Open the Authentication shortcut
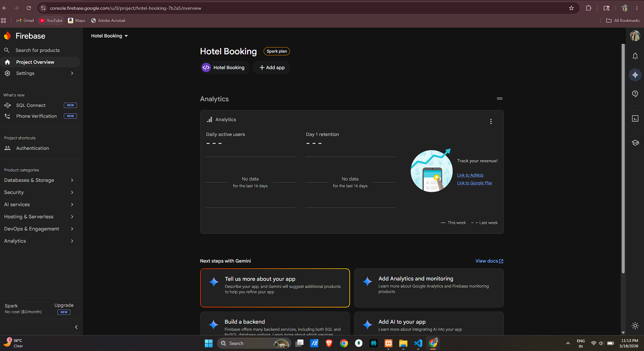 pyautogui.click(x=40, y=148)
